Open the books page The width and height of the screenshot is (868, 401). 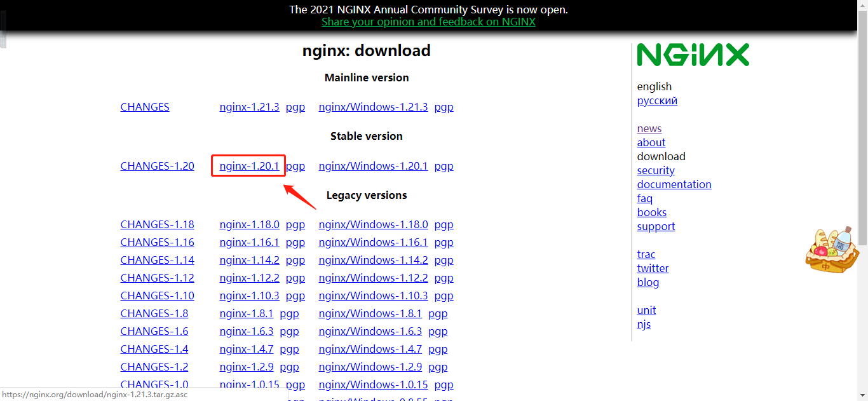pos(652,212)
